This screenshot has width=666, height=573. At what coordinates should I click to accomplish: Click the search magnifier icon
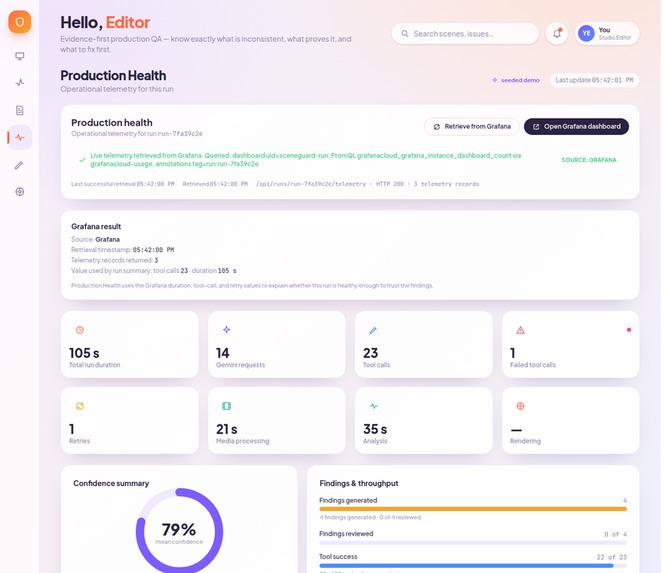coord(405,34)
